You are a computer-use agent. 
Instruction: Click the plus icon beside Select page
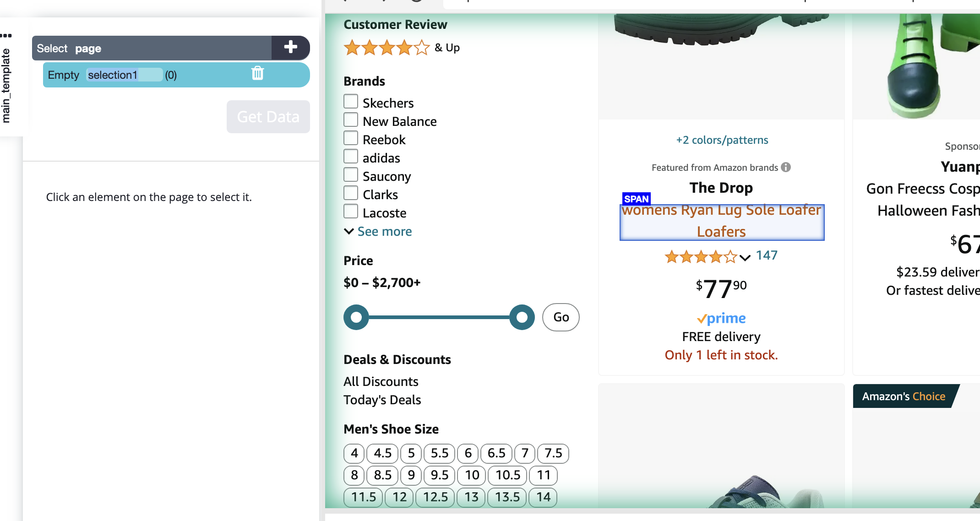290,47
